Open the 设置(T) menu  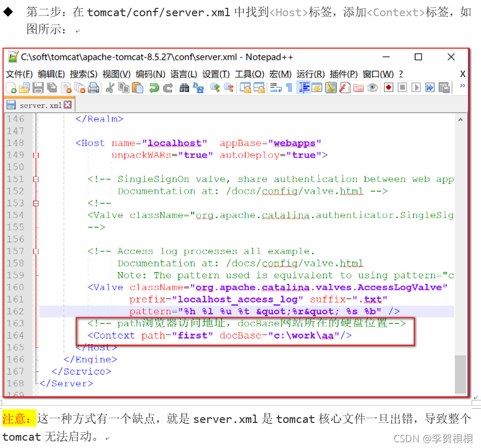215,74
